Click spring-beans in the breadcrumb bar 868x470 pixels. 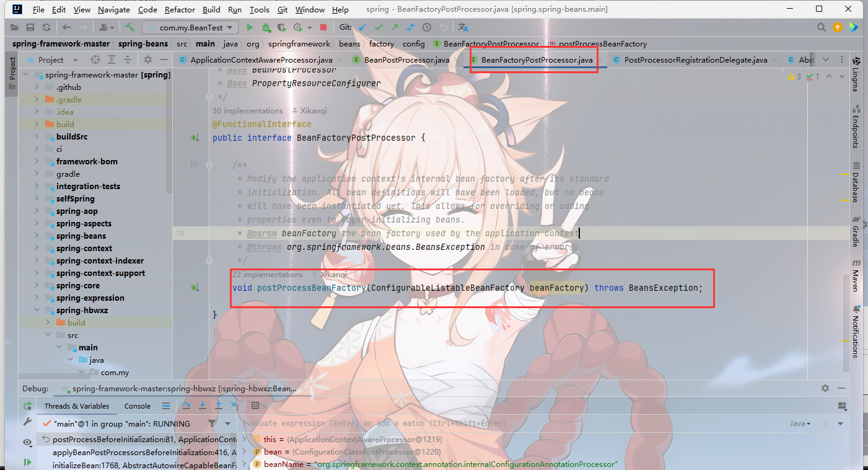click(143, 44)
